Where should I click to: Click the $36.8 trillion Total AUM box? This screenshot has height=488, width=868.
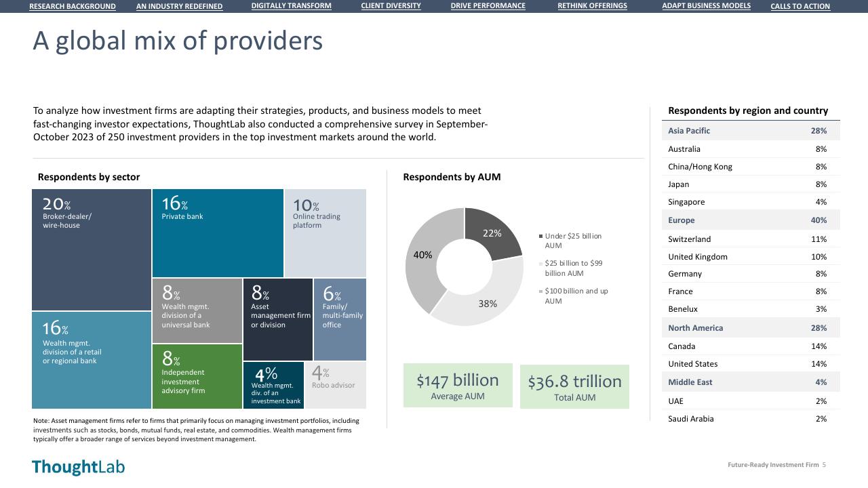(x=574, y=386)
